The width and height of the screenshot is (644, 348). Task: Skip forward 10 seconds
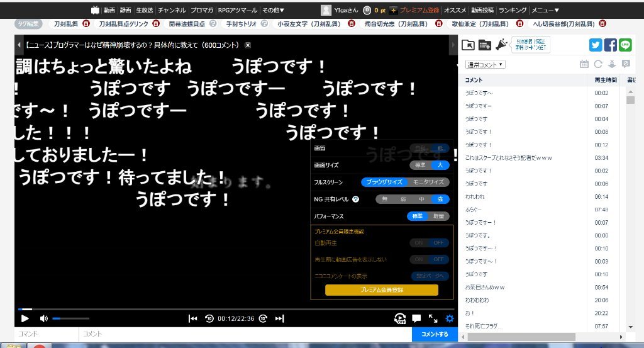point(264,318)
